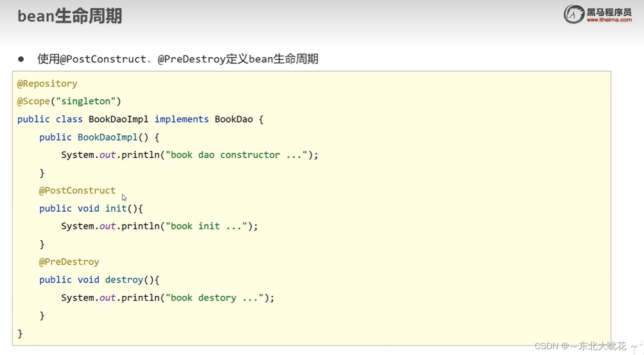Click the "public void destroy(){" line
The height and width of the screenshot is (355, 644).
(x=99, y=280)
